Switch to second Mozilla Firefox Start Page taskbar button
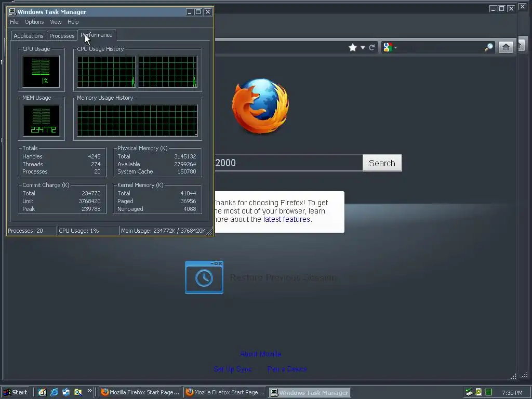Image resolution: width=532 pixels, height=399 pixels. tap(225, 392)
